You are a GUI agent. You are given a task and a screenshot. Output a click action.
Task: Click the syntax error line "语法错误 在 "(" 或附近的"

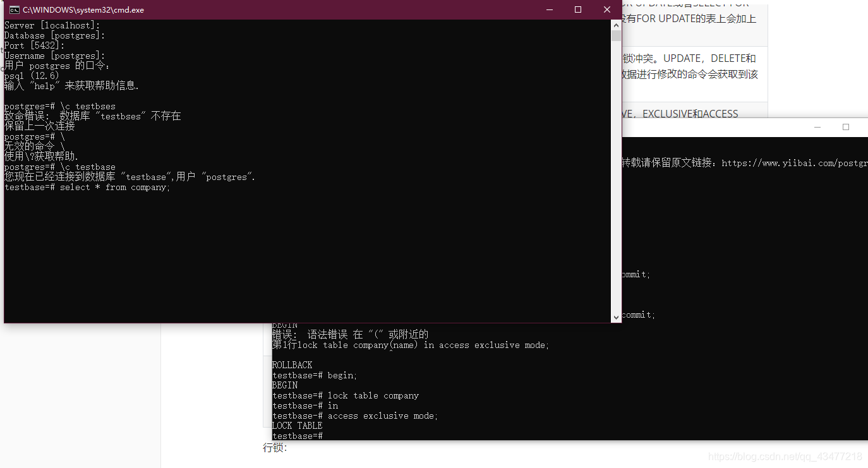tap(350, 335)
